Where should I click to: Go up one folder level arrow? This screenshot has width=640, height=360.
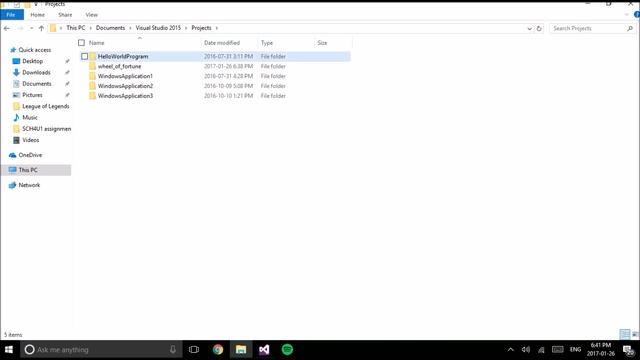pyautogui.click(x=41, y=28)
